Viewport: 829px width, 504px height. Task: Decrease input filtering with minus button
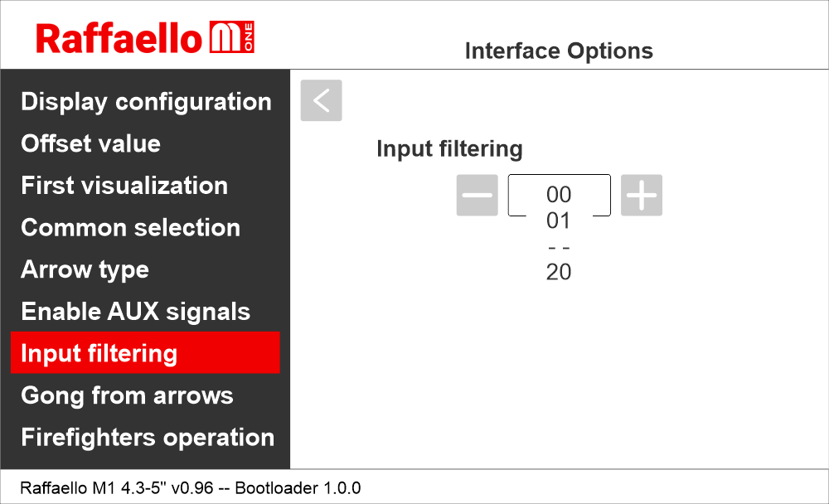coord(477,196)
